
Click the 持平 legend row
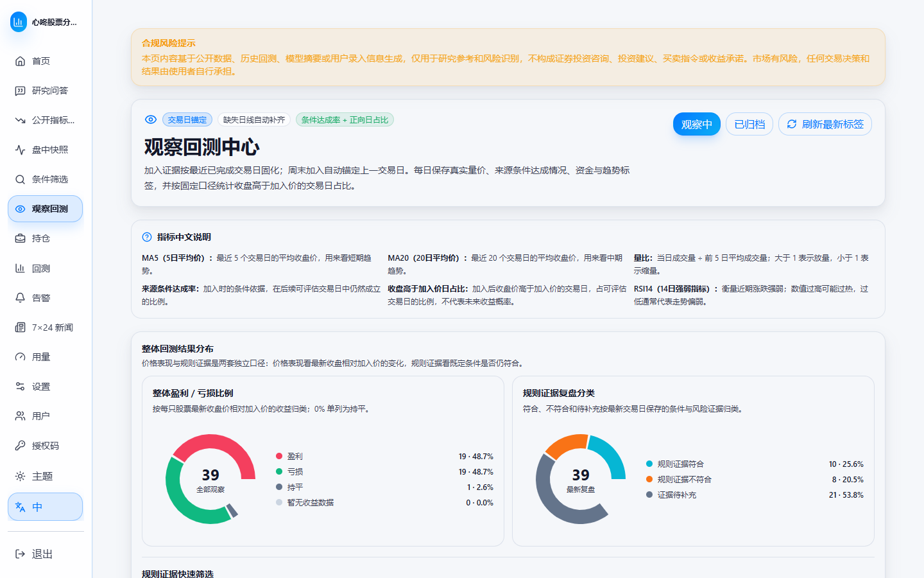coord(384,487)
